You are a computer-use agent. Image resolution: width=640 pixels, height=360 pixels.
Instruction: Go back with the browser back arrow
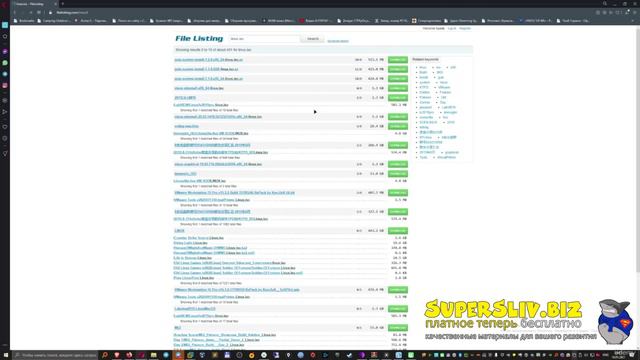pos(15,12)
